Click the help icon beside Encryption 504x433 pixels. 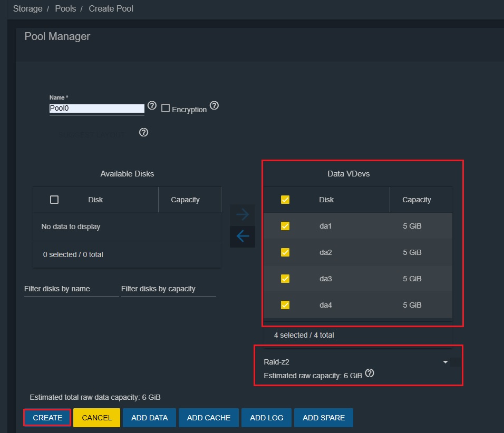click(214, 105)
